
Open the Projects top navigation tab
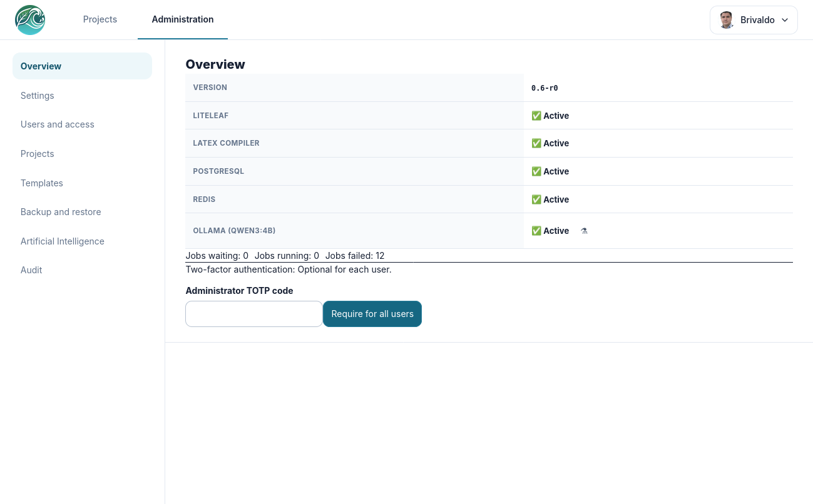point(100,19)
